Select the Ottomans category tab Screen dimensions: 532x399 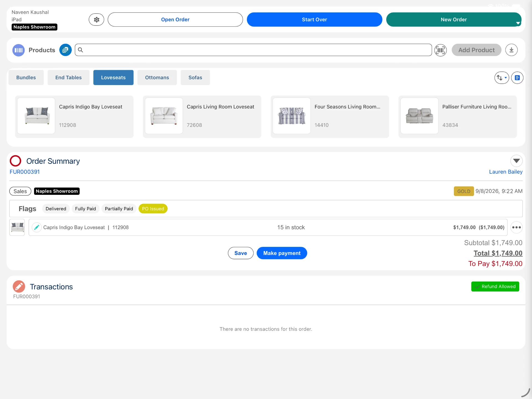point(157,78)
